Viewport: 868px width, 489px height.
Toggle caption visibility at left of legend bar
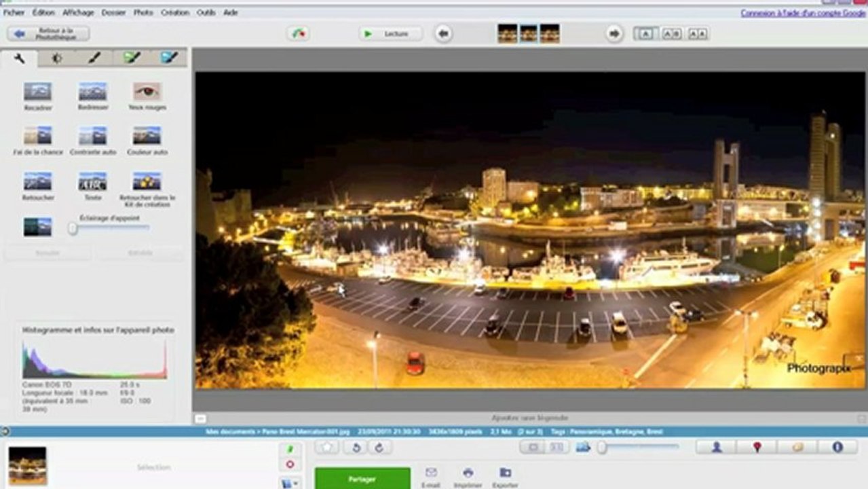tap(200, 418)
